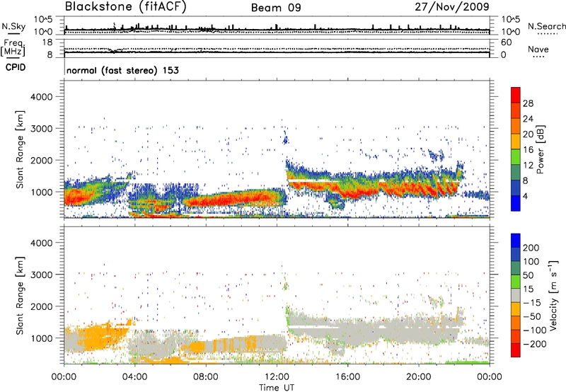This screenshot has width=566, height=392.
Task: Click the '200' tick on Velocity colorbar
Action: point(531,248)
